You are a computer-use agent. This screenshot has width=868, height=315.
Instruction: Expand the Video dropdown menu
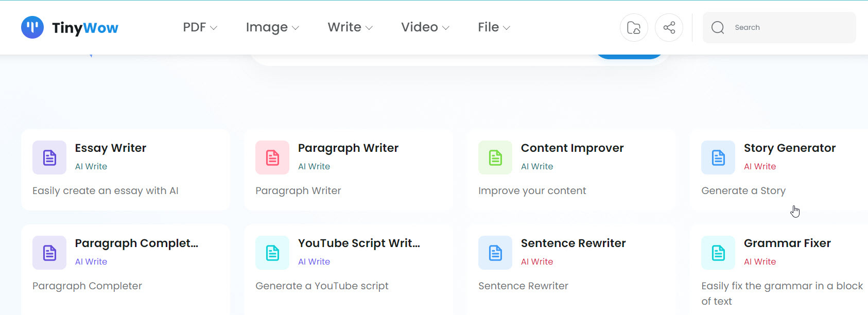[425, 27]
